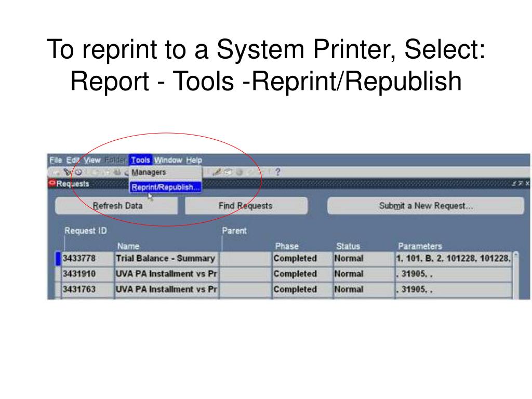Viewport: 532px width, 399px height.
Task: Click Parent field for request 3433778
Action: pyautogui.click(x=246, y=259)
